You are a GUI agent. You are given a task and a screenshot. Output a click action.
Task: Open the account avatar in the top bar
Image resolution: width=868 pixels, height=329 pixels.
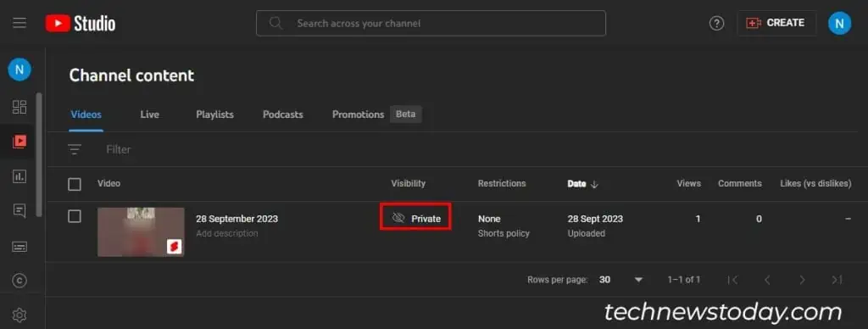tap(839, 23)
